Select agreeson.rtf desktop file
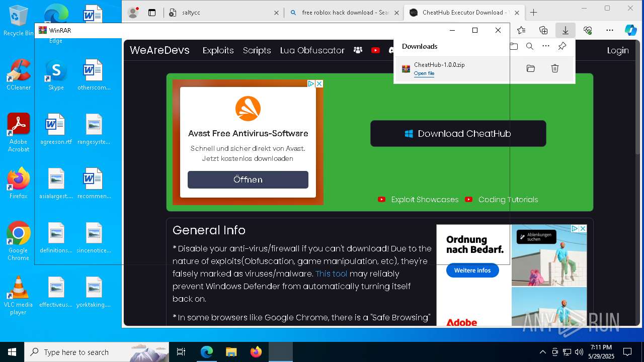 click(56, 129)
